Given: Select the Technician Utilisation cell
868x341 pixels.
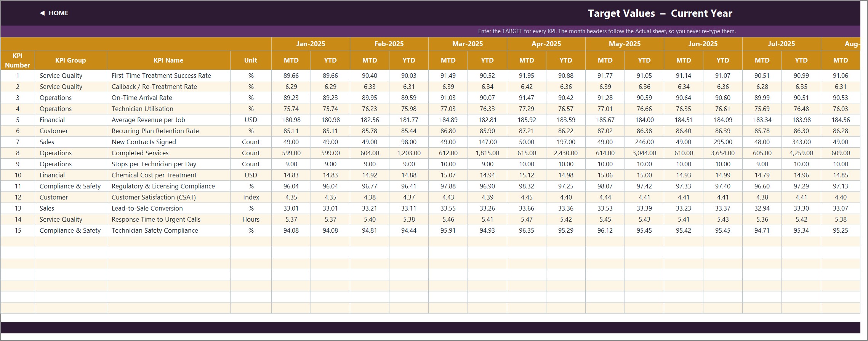Looking at the screenshot, I should 168,109.
